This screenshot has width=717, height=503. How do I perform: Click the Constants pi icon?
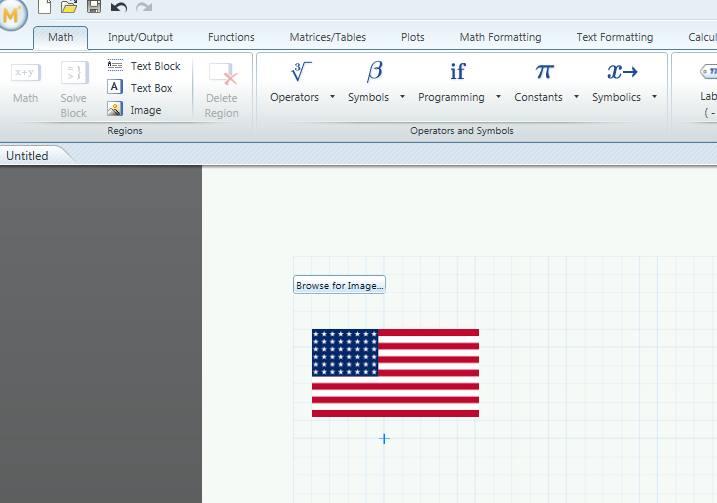(x=544, y=72)
